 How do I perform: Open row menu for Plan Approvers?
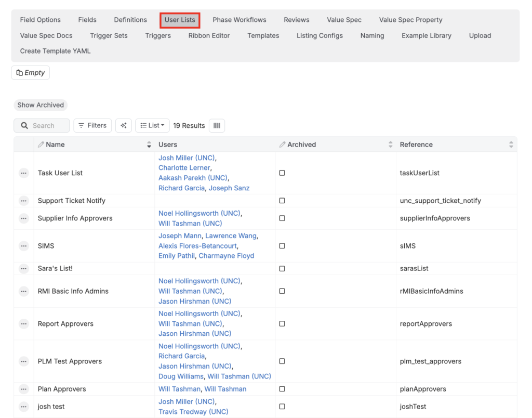[24, 389]
